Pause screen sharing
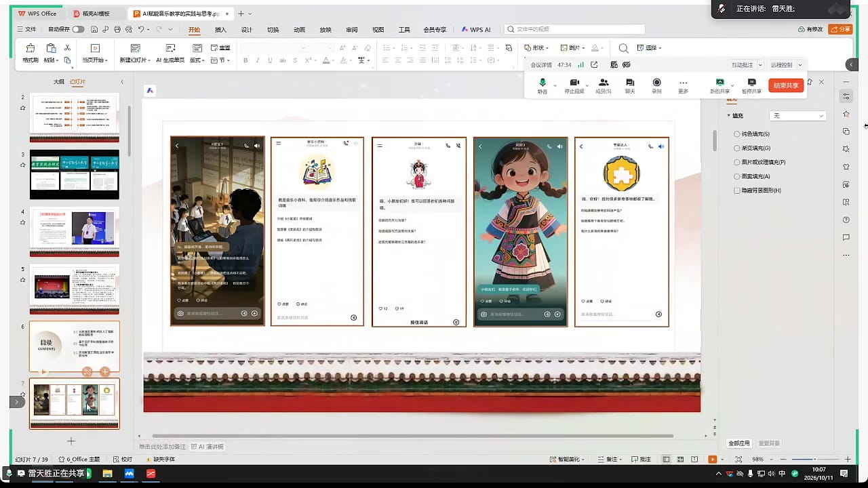Viewport: 868px width, 488px height. pos(751,85)
